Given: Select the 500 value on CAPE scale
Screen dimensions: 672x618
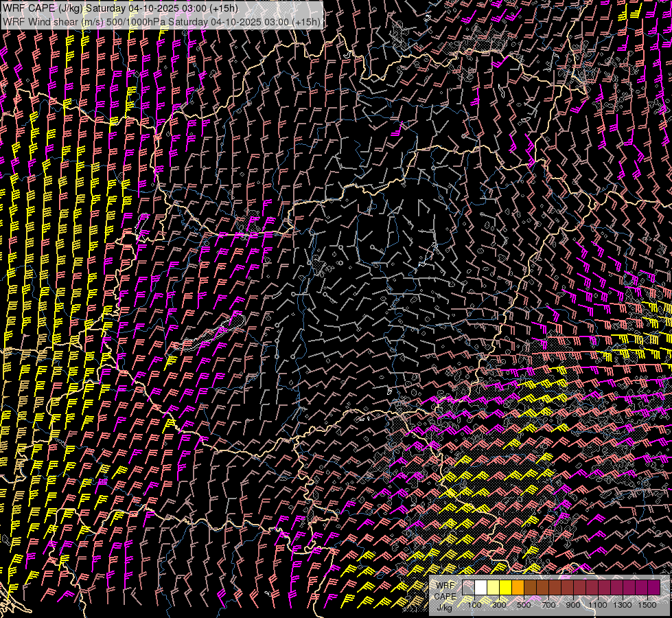Looking at the screenshot, I should click(524, 605).
